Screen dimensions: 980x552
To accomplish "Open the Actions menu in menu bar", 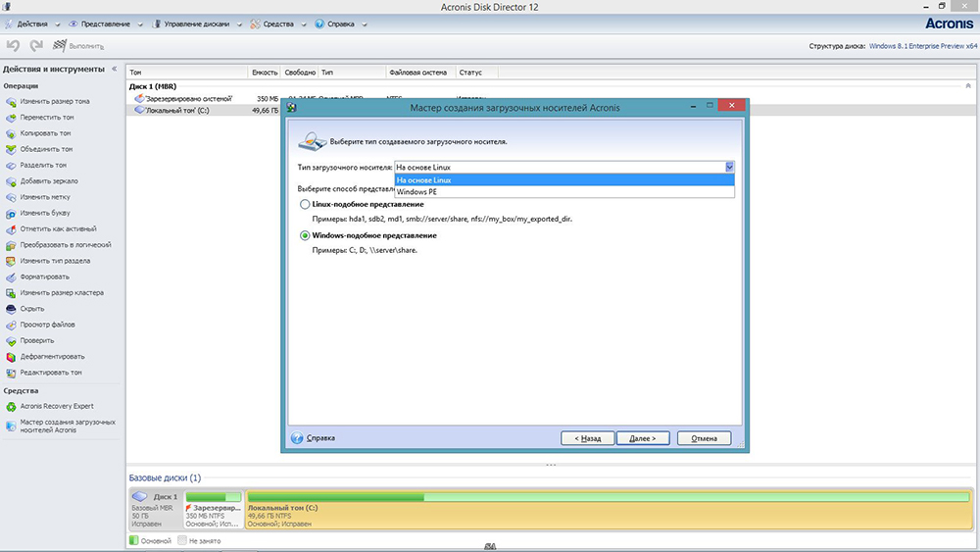I will (30, 24).
